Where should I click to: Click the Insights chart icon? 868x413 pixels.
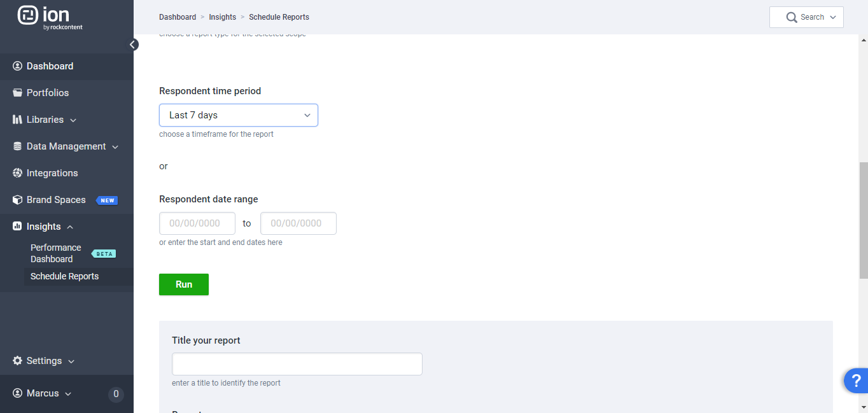(17, 227)
